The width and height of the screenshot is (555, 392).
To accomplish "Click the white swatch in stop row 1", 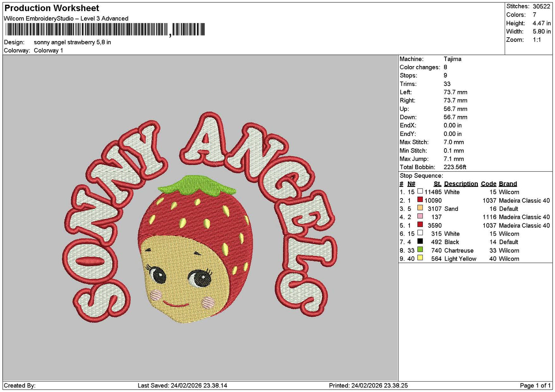I will click(x=420, y=191).
